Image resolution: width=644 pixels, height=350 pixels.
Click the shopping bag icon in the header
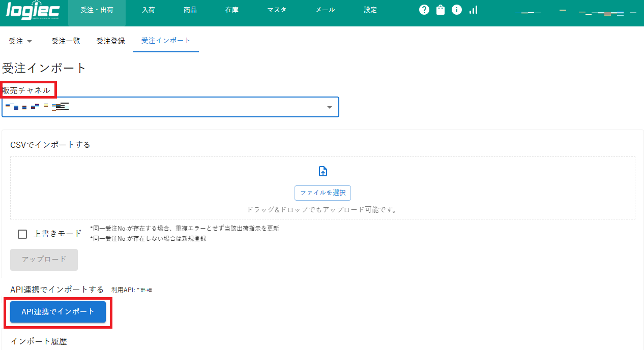440,9
